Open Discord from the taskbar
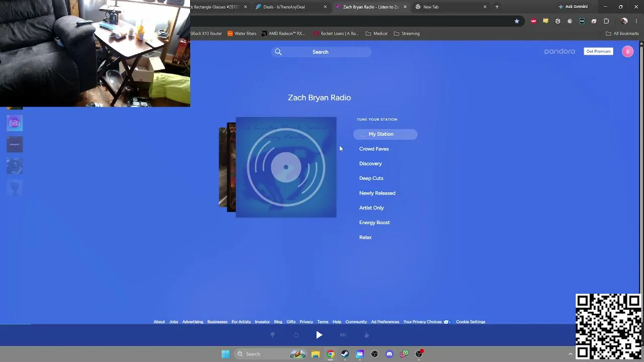 click(x=389, y=354)
